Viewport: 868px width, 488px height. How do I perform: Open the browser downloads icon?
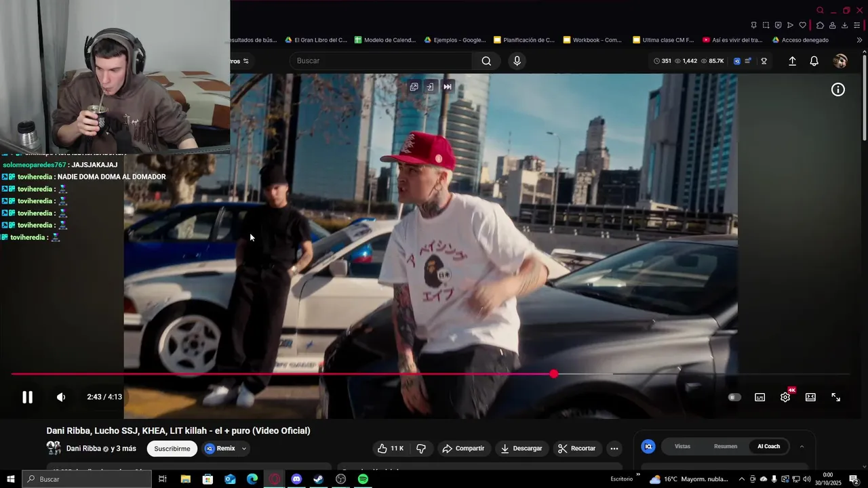[x=844, y=25]
